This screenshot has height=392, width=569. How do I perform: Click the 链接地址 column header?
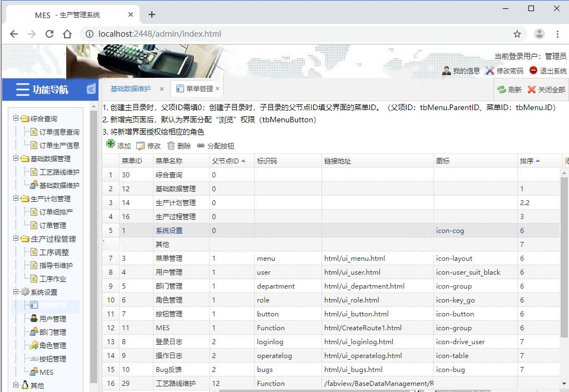click(378, 161)
